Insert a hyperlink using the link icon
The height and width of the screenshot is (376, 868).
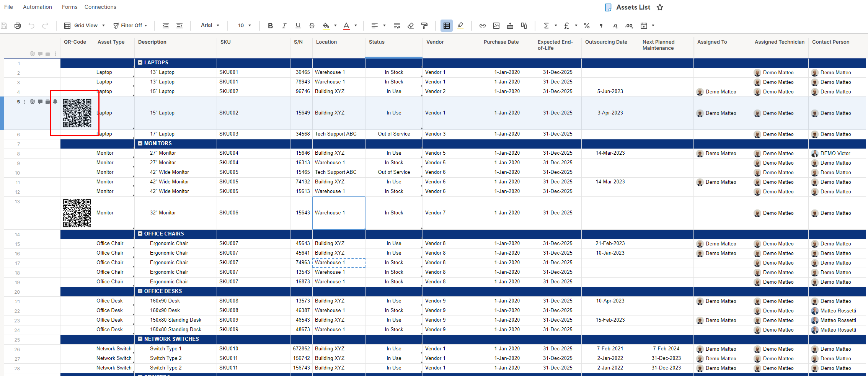tap(483, 26)
